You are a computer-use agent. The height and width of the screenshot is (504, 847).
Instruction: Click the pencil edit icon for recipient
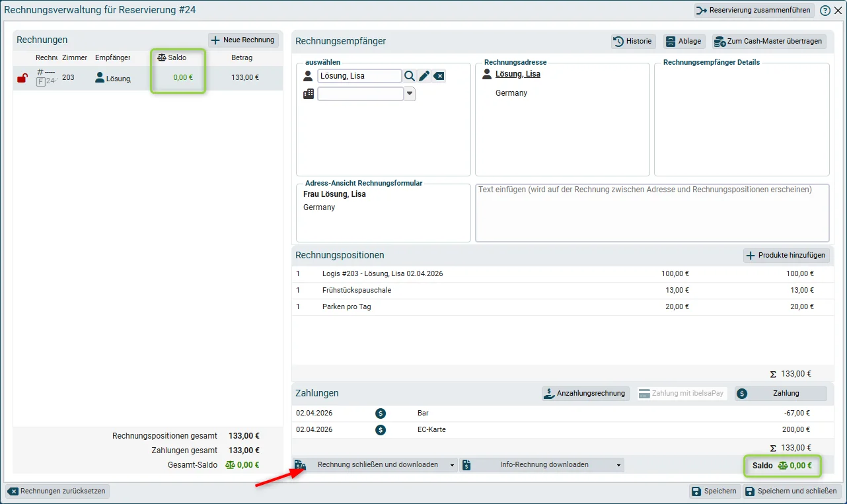coord(424,76)
